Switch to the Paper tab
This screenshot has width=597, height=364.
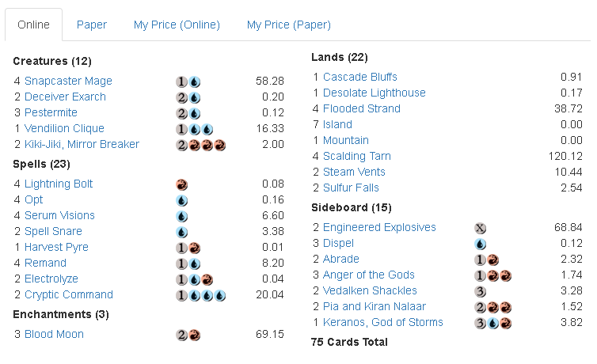pyautogui.click(x=92, y=25)
